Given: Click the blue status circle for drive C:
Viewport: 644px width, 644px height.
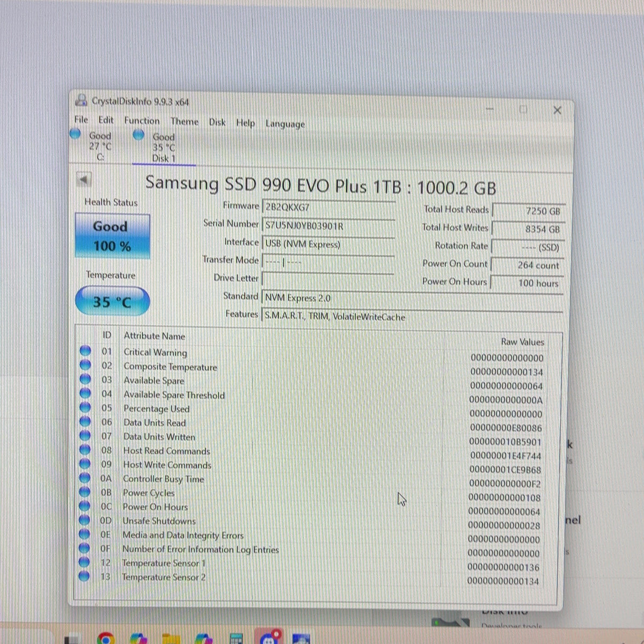Looking at the screenshot, I should pyautogui.click(x=76, y=134).
